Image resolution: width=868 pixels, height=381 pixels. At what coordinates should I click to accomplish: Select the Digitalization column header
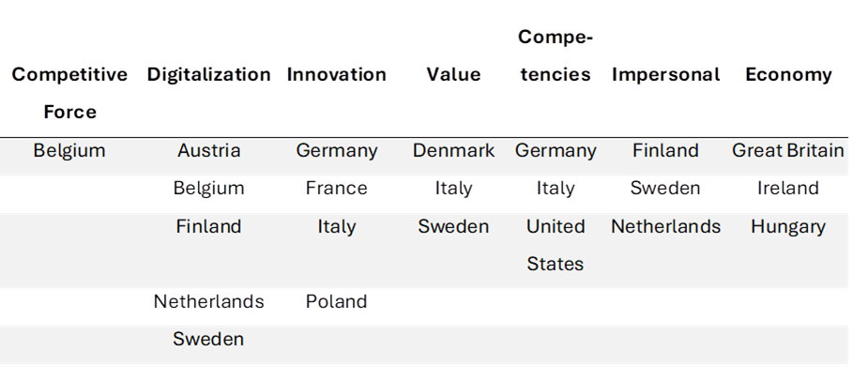pos(208,74)
